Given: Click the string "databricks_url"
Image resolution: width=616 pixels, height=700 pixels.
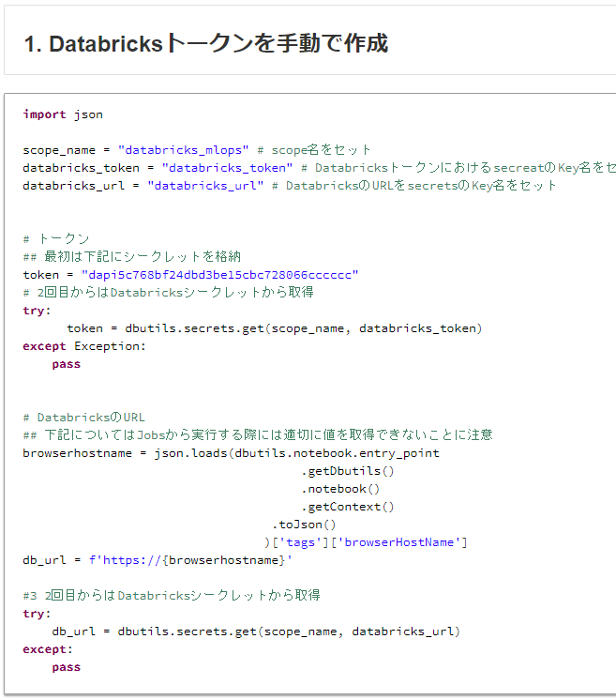Looking at the screenshot, I should (x=205, y=186).
